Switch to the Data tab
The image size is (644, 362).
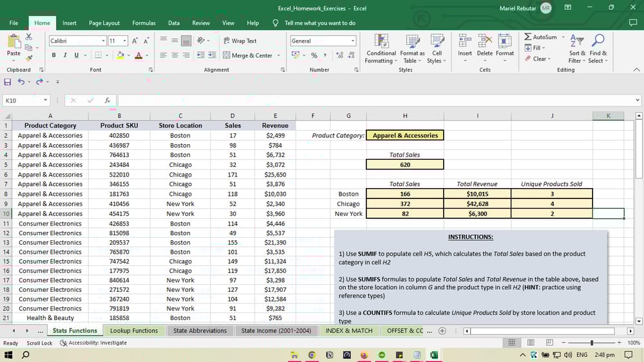pos(174,23)
